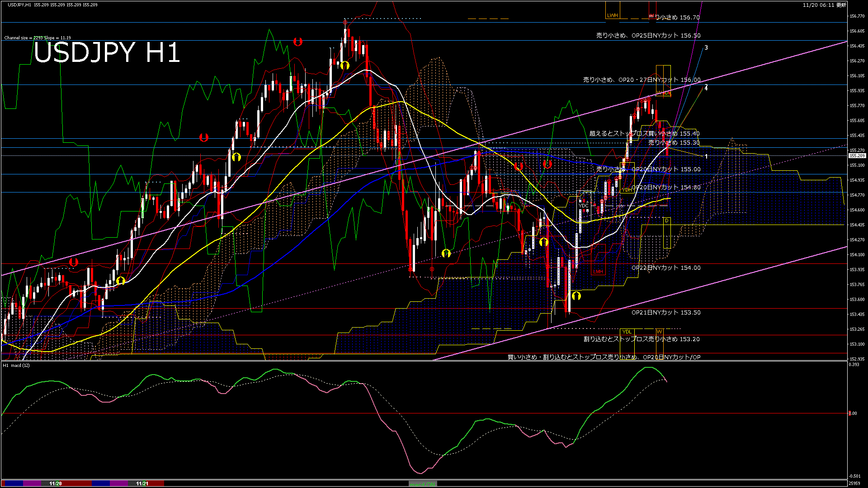Viewport: 868px width, 488px height.
Task: Click the yellow YDH box label
Action: [627, 190]
